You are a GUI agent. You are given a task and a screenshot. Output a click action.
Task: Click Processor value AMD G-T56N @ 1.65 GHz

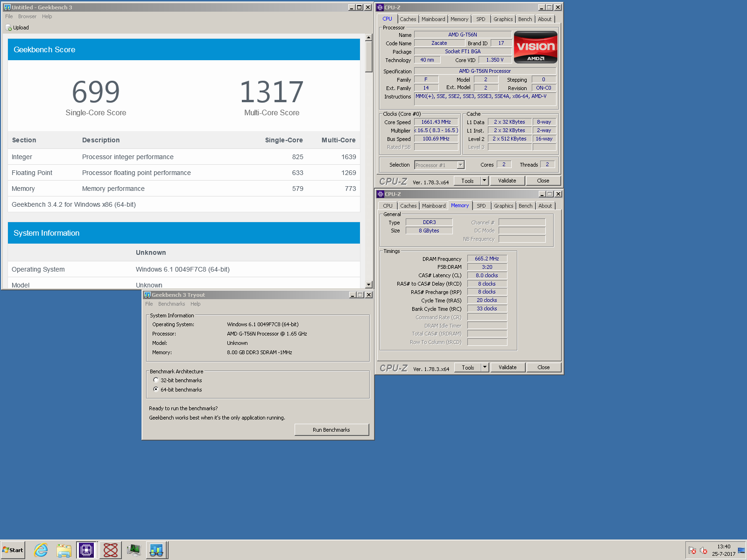coord(267,334)
